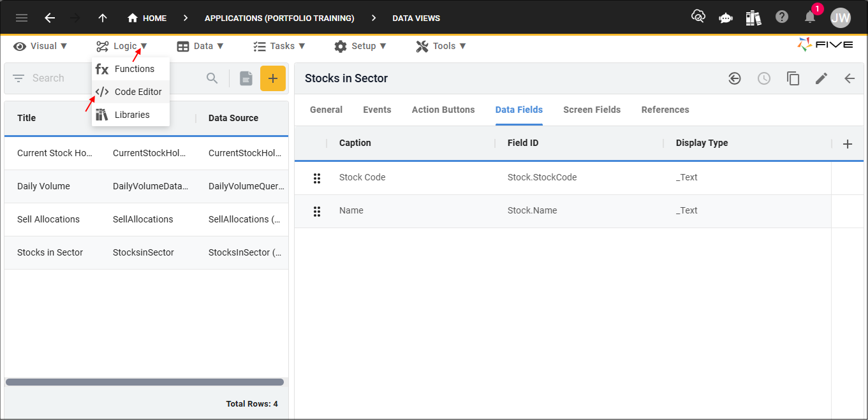The image size is (868, 420).
Task: Switch to the Action Buttons tab
Action: (x=443, y=110)
